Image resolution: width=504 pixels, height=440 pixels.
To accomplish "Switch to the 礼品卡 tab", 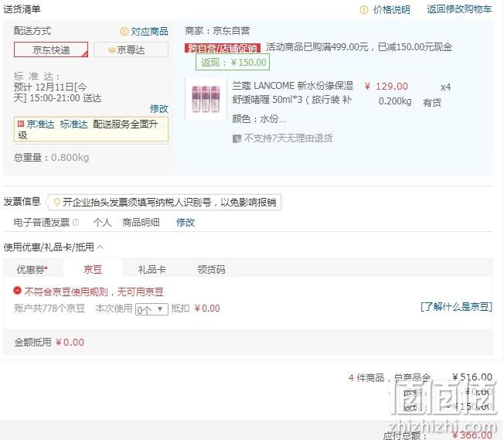I will [x=152, y=270].
